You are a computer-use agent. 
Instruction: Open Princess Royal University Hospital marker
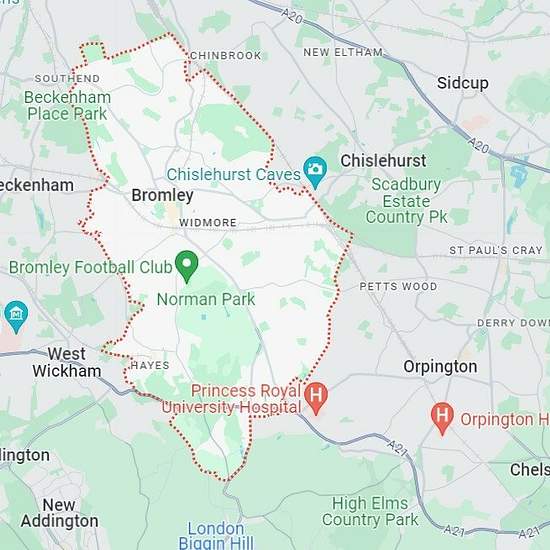point(316,398)
